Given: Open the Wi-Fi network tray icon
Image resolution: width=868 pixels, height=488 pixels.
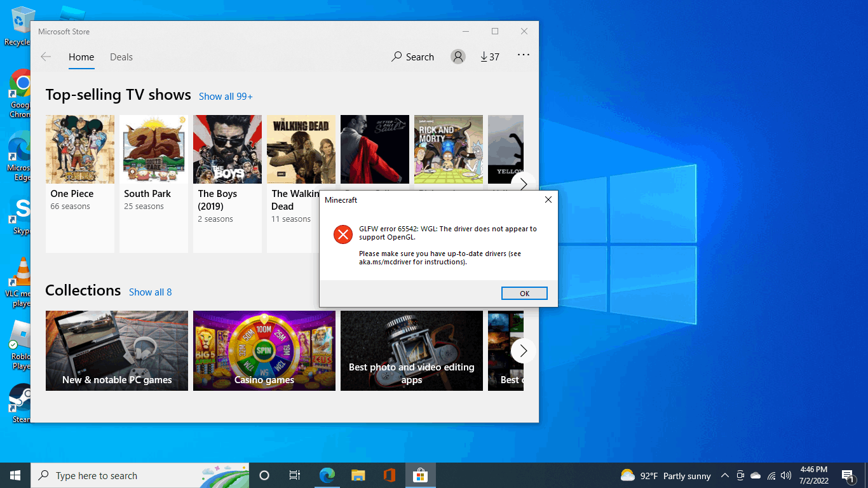Looking at the screenshot, I should (771, 475).
